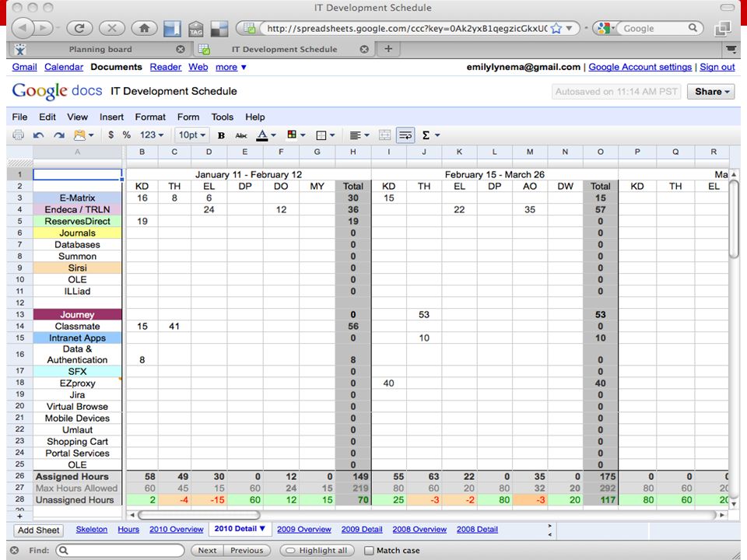Toggle strikethrough text formatting

[x=241, y=135]
